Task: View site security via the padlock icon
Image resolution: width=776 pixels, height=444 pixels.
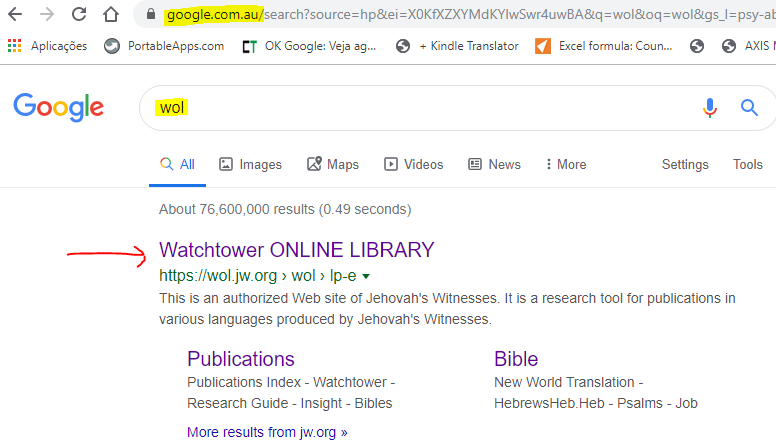Action: [151, 14]
